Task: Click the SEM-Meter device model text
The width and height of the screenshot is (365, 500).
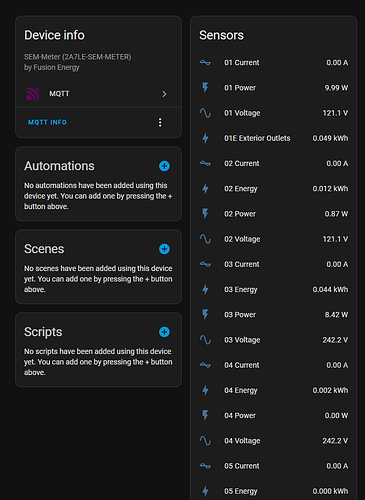Action: click(x=78, y=57)
